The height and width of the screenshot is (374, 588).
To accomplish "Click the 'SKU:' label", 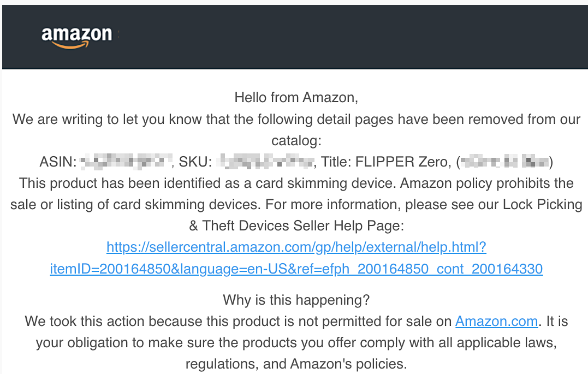I will (x=195, y=162).
